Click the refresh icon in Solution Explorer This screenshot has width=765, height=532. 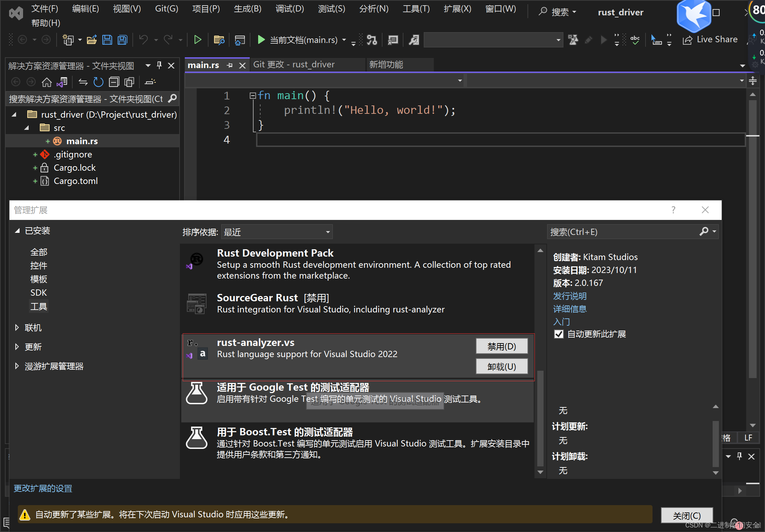tap(98, 82)
